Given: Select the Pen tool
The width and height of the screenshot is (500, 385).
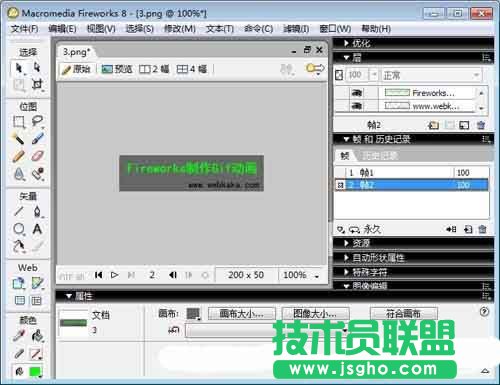Looking at the screenshot, I should click(x=37, y=211).
